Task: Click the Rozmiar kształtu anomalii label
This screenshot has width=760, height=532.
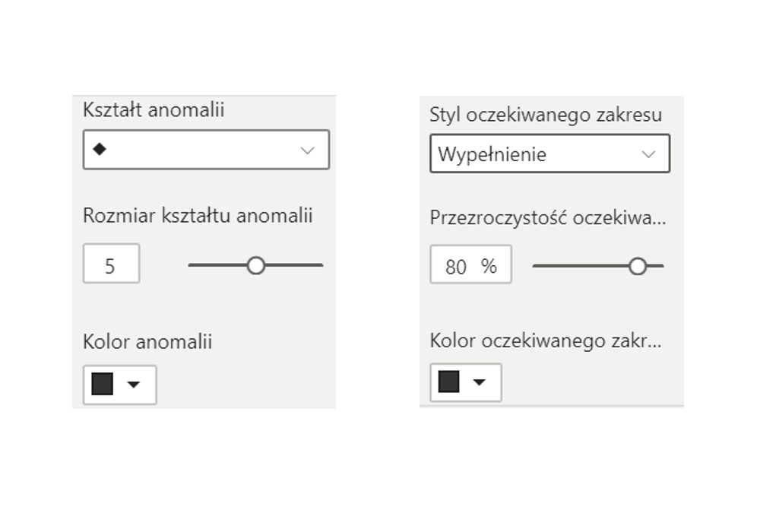Action: pyautogui.click(x=198, y=216)
